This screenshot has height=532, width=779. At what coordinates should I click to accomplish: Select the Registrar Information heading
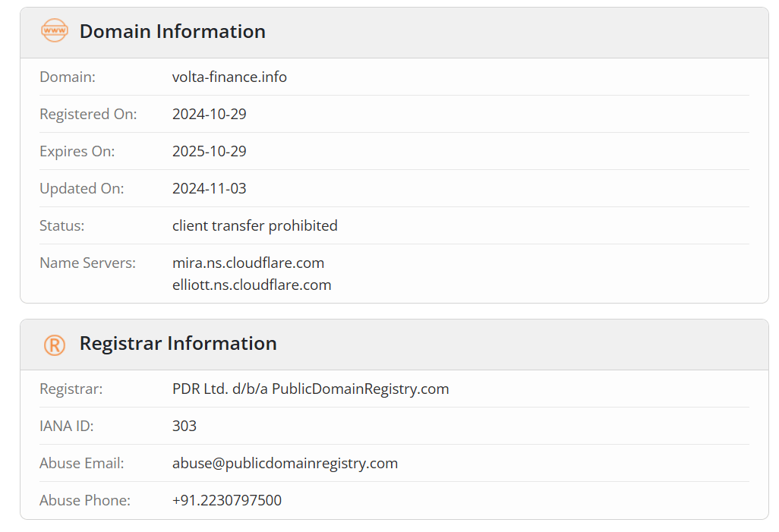[x=178, y=343]
